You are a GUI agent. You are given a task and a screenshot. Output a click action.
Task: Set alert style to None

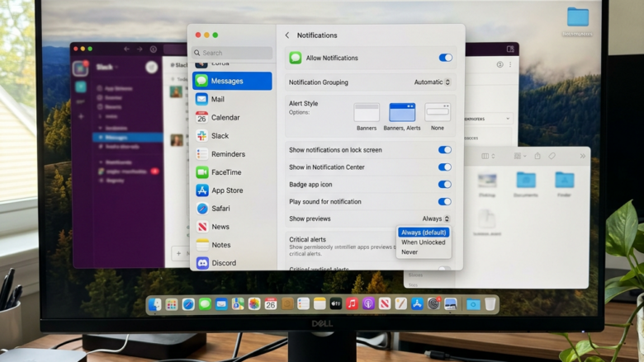click(x=438, y=112)
